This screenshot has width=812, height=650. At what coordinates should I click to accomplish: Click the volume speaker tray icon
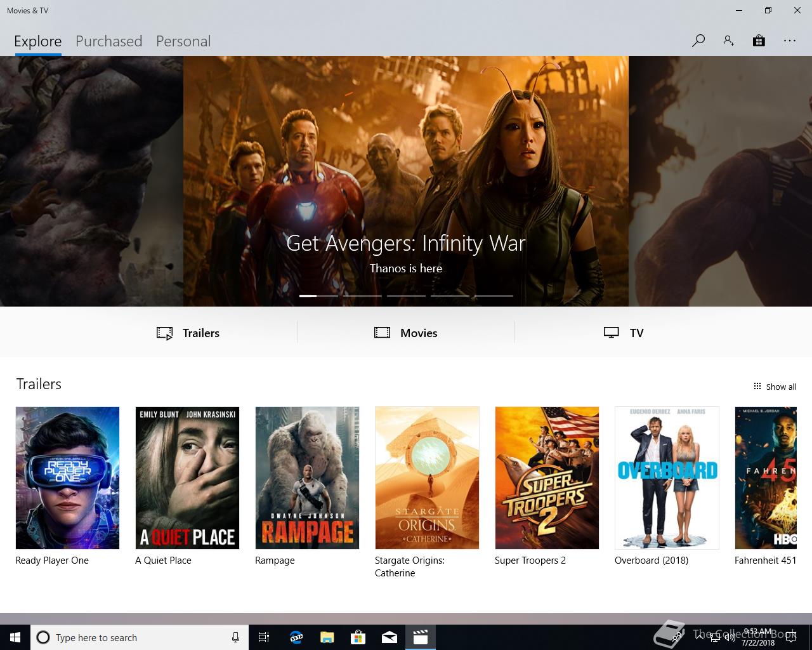point(730,637)
